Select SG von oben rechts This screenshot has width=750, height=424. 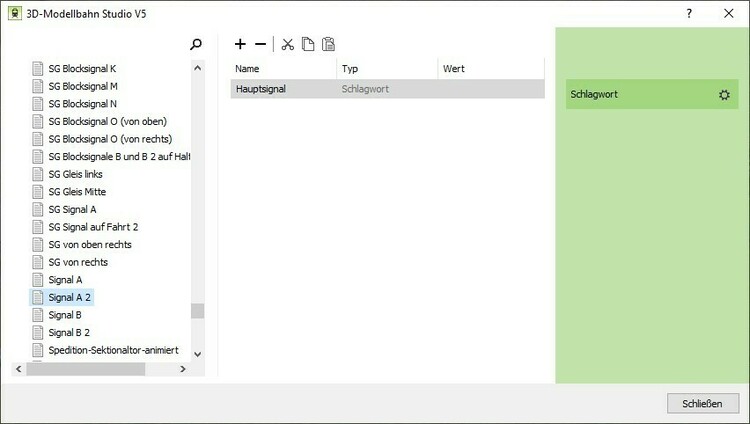click(x=90, y=245)
